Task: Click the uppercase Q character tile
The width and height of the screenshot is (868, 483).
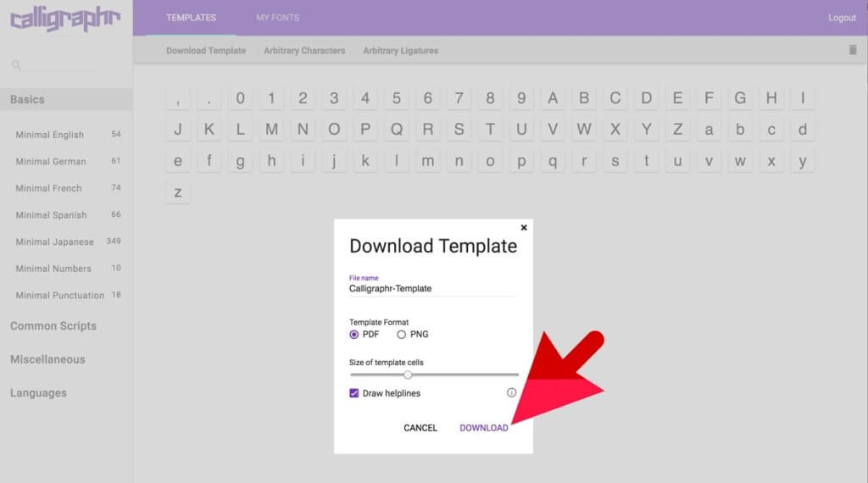Action: click(397, 130)
